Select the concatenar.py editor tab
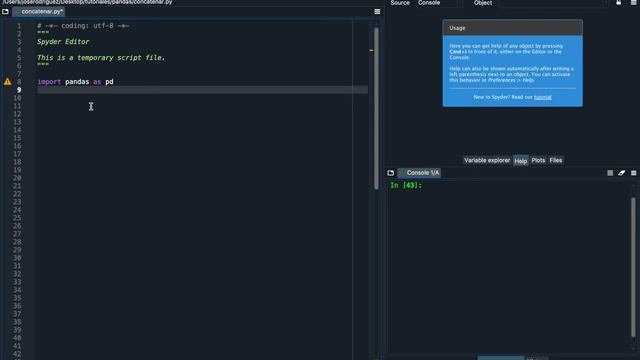This screenshot has width=640, height=360. click(39, 11)
